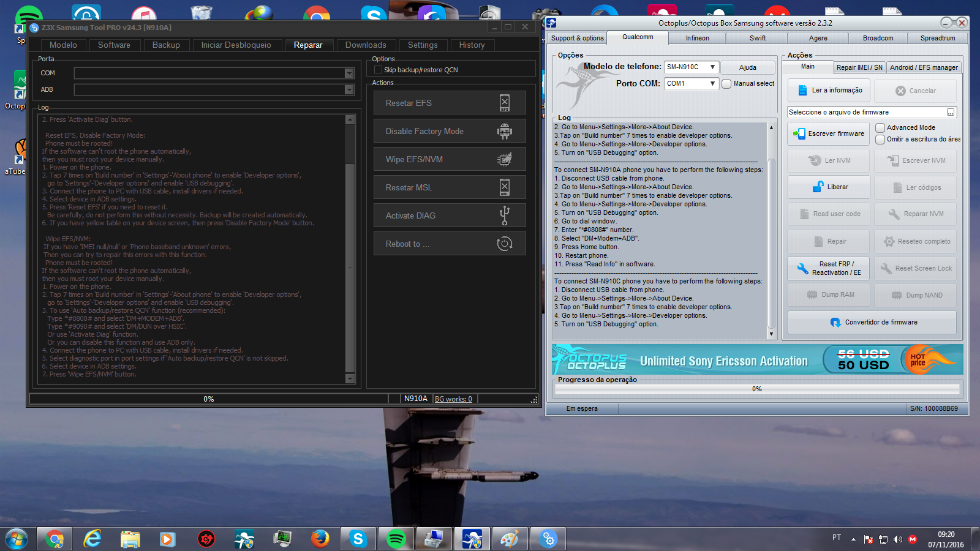
Task: Open the Porto COM COM1 dropdown
Action: (x=692, y=83)
